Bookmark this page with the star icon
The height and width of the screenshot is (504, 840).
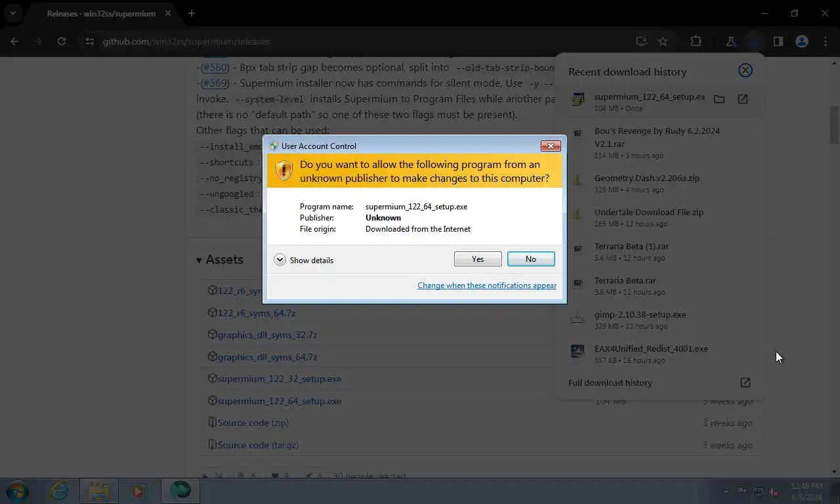point(663,41)
